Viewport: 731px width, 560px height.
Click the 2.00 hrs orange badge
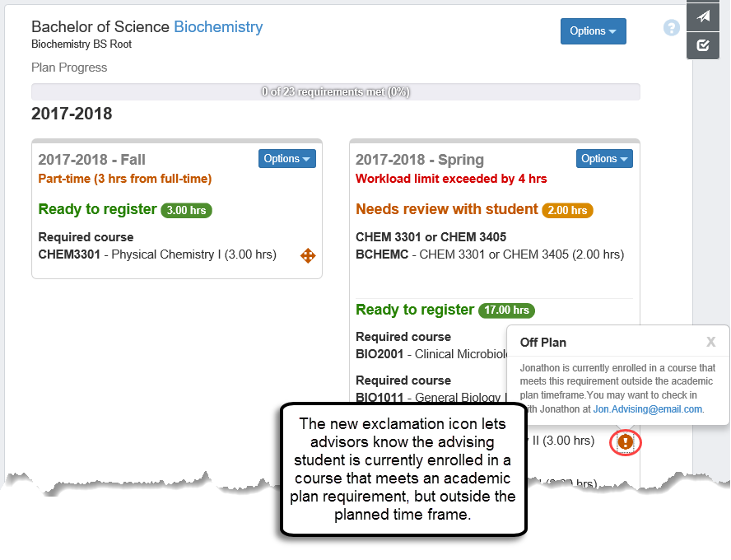[567, 210]
